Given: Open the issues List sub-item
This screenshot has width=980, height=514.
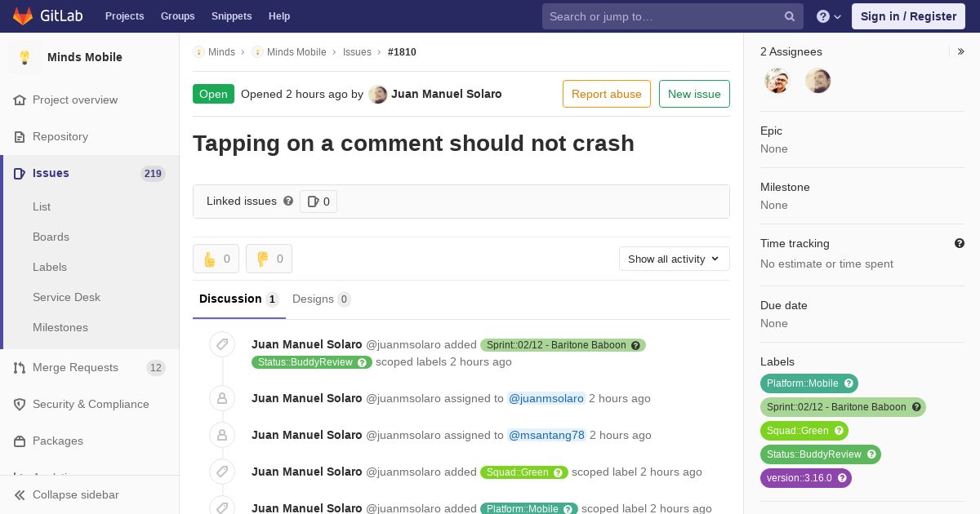Looking at the screenshot, I should pos(42,206).
